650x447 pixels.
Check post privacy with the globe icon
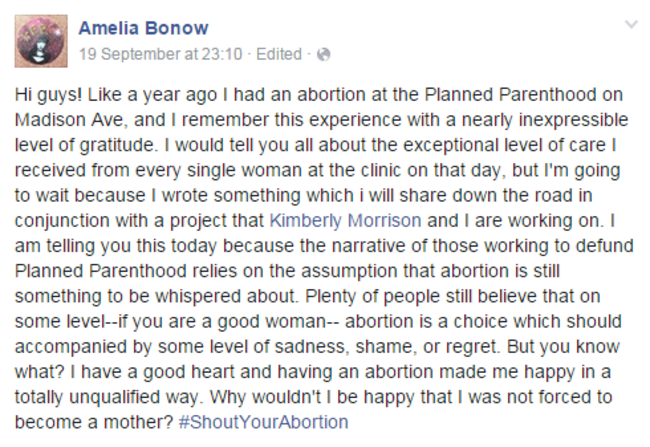(323, 54)
